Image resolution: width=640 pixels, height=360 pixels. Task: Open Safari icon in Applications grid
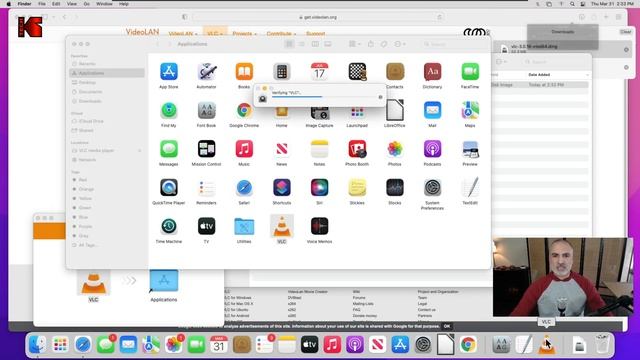click(x=244, y=188)
